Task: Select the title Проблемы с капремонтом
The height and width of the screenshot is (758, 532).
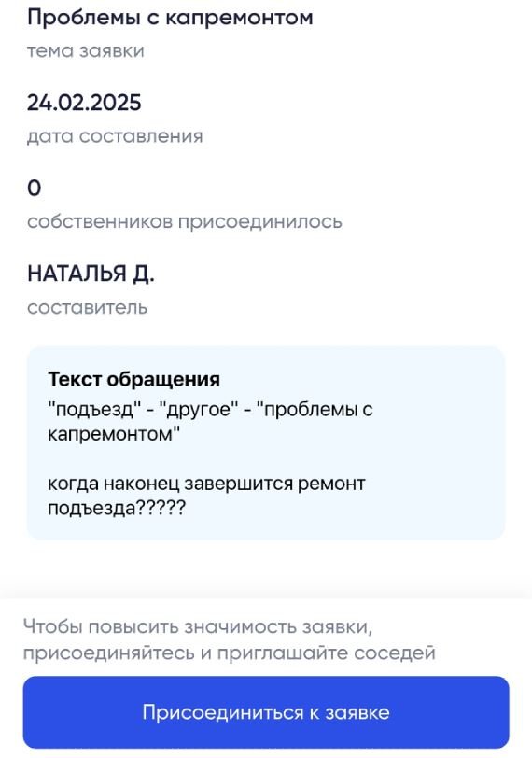Action: point(170,18)
